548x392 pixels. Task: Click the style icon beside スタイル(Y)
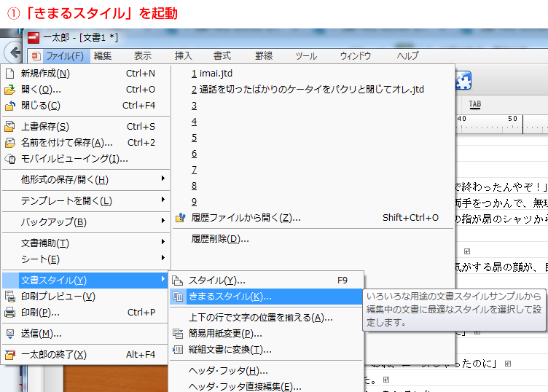[x=178, y=281]
